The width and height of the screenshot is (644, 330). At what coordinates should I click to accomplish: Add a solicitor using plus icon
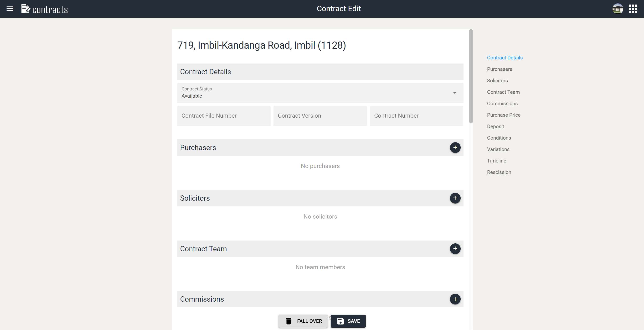(x=455, y=198)
